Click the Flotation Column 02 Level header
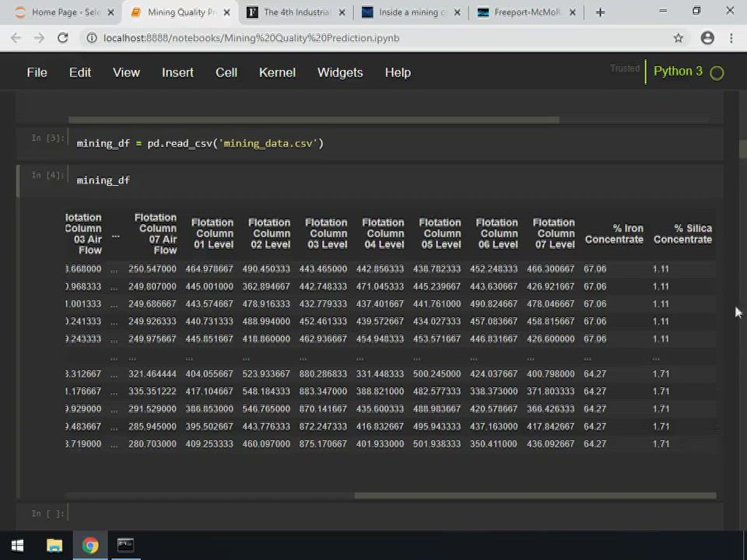 pyautogui.click(x=269, y=233)
